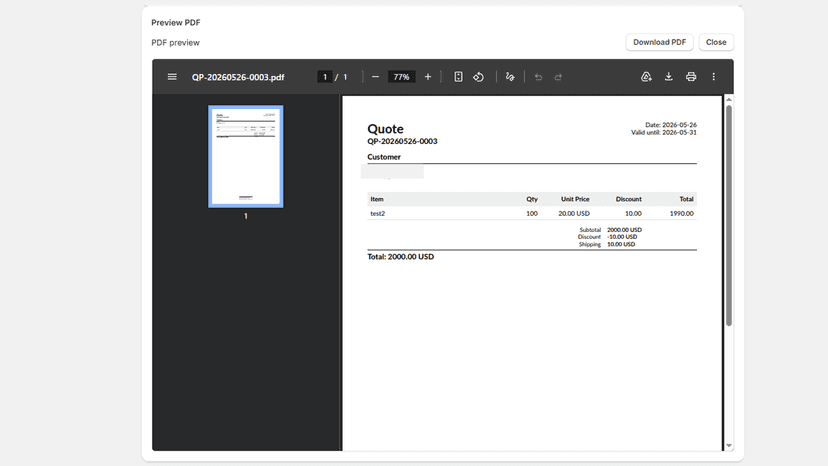Select the draw annotation tool

tap(510, 77)
